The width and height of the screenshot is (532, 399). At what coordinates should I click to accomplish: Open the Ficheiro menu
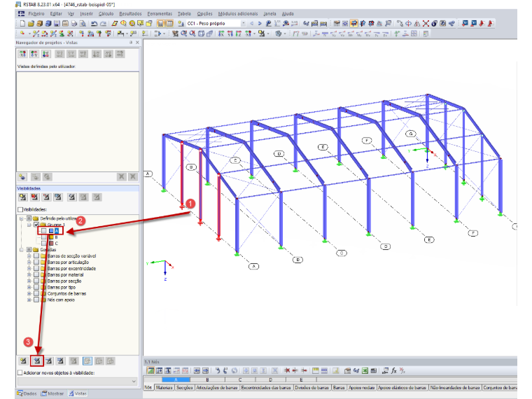coord(36,13)
